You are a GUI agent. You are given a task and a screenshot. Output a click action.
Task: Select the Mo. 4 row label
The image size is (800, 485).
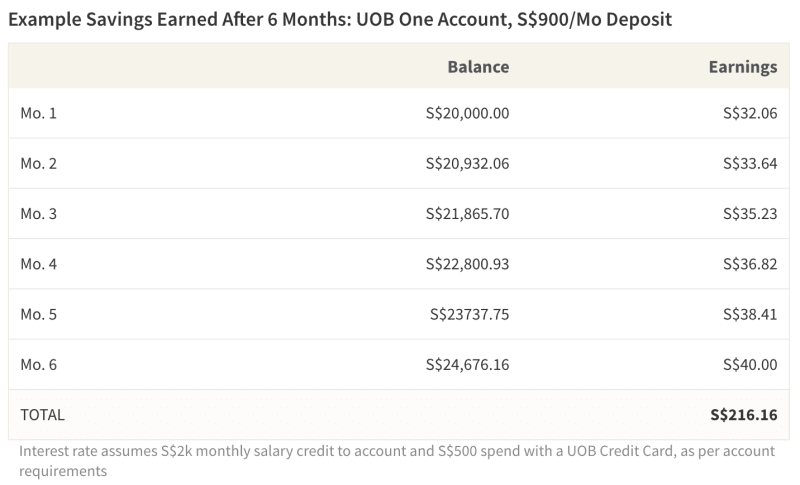point(38,264)
